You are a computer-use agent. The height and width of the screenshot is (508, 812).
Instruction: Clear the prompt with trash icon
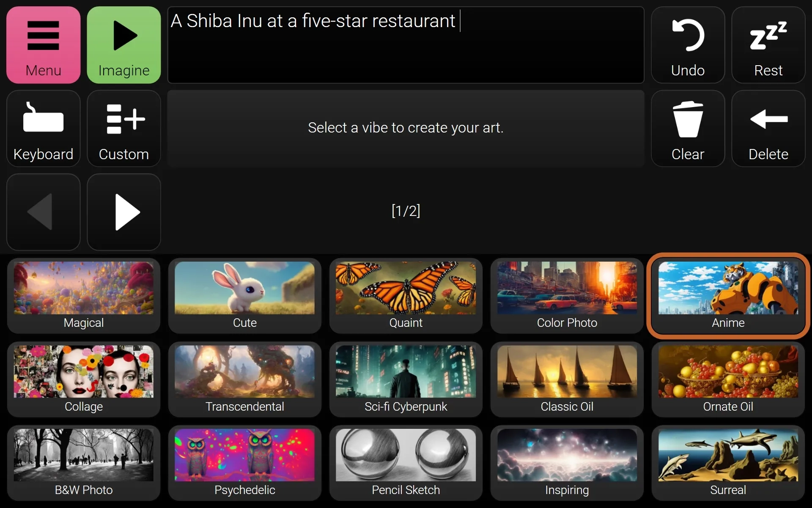coord(688,129)
